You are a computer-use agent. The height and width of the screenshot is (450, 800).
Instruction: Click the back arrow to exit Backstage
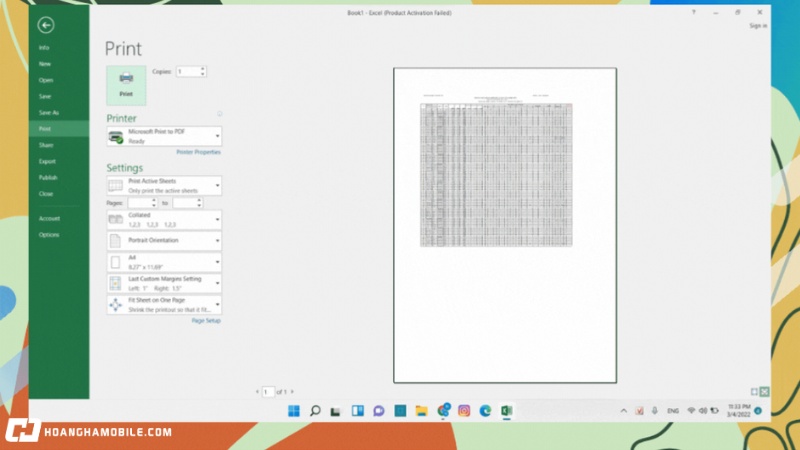(x=46, y=25)
